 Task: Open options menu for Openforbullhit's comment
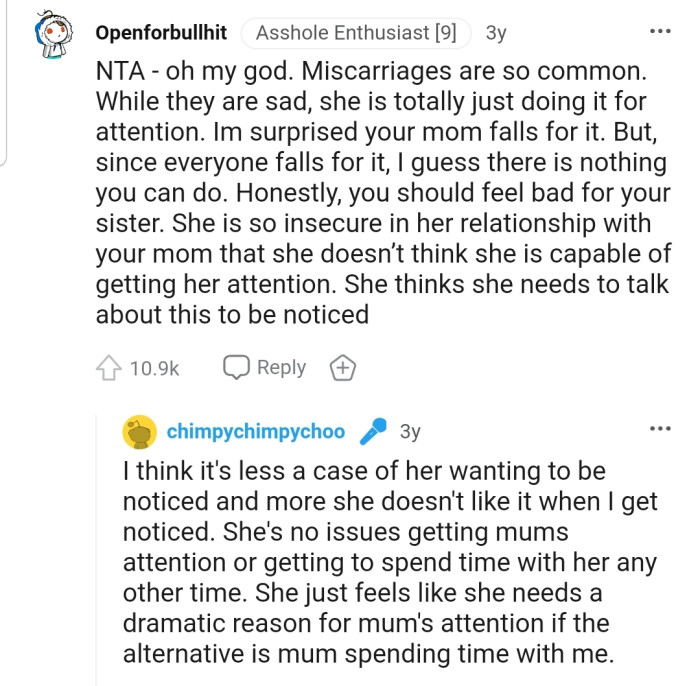(660, 32)
